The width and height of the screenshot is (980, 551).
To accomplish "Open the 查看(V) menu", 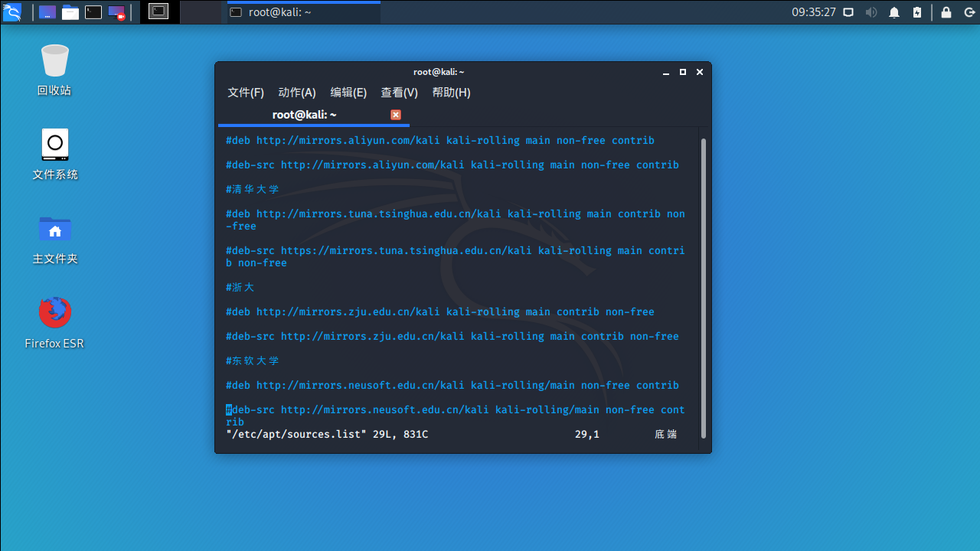I will point(398,92).
